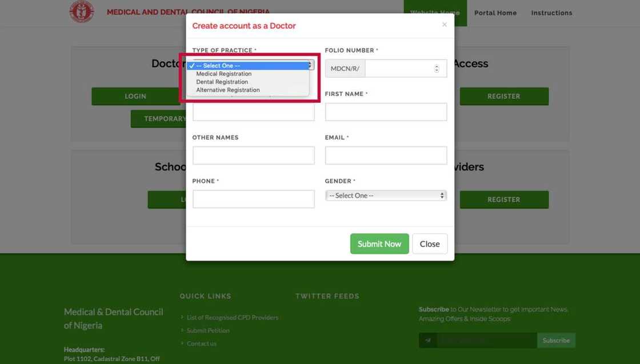Select the '-- Select One --' practice option
This screenshot has width=640, height=364.
pyautogui.click(x=218, y=66)
